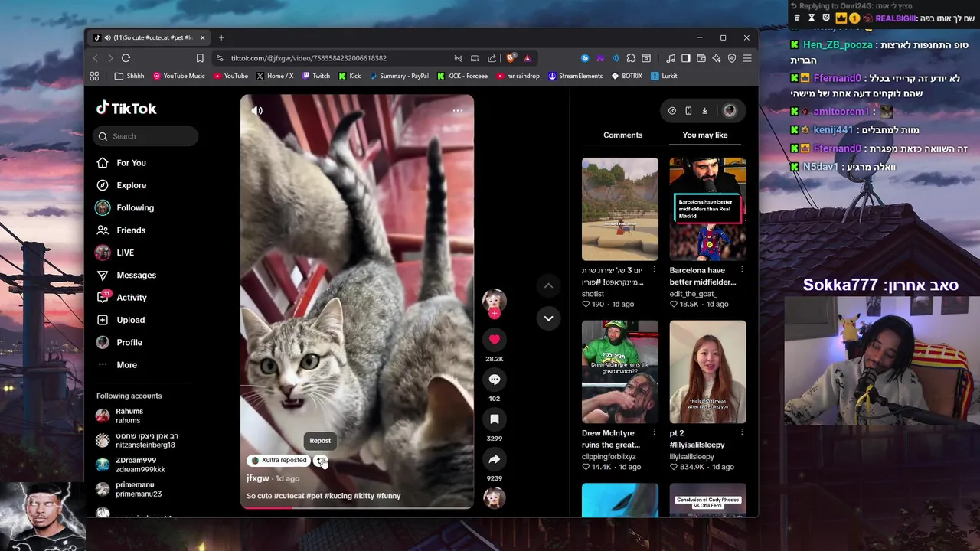Open the Barcelona midfielders video thumbnail
Image resolution: width=980 pixels, height=551 pixels.
pos(707,209)
